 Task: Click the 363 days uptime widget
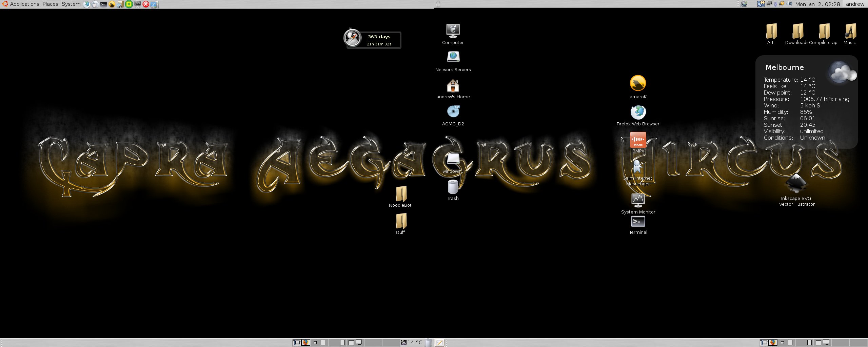(x=372, y=39)
